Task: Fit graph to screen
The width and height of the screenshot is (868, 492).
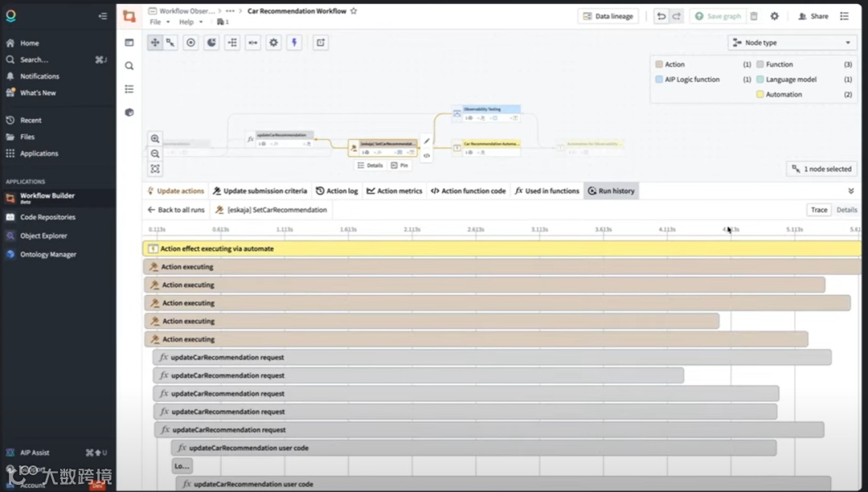Action: pos(155,169)
